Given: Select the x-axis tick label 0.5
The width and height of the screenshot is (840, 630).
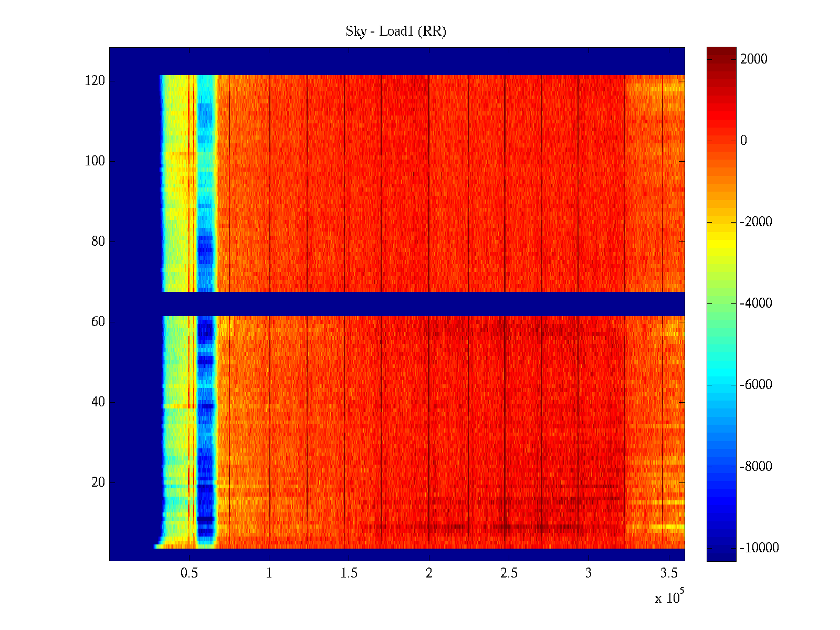Looking at the screenshot, I should tap(189, 573).
